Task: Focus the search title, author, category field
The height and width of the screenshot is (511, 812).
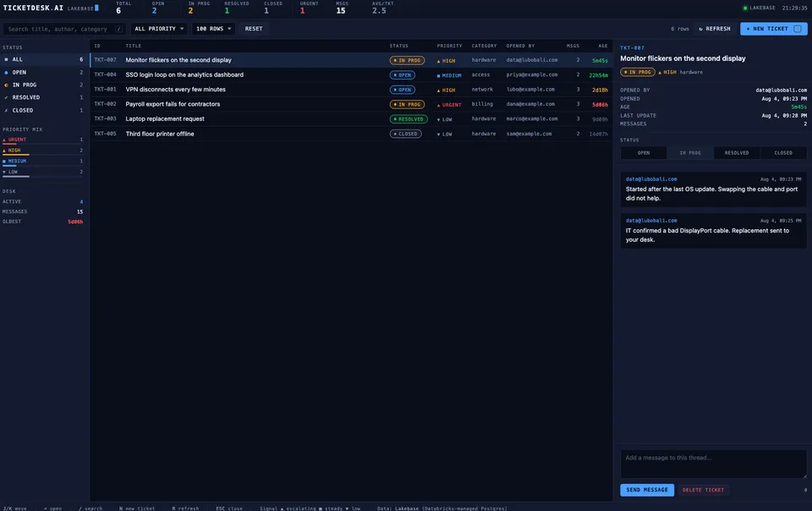Action: (x=64, y=29)
